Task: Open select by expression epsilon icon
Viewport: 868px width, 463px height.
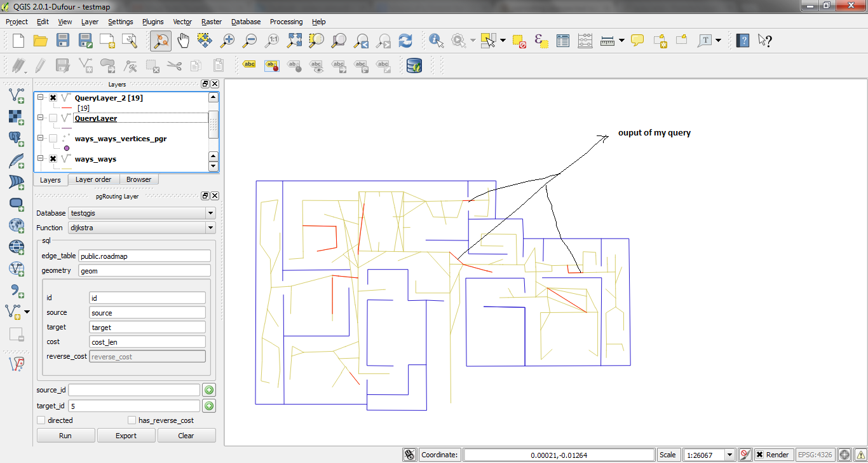Action: [541, 41]
